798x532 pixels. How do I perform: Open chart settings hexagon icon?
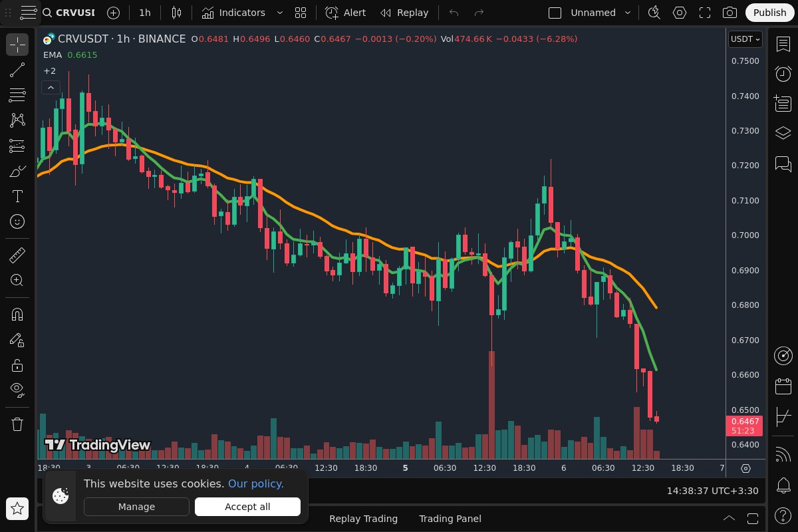tap(680, 13)
